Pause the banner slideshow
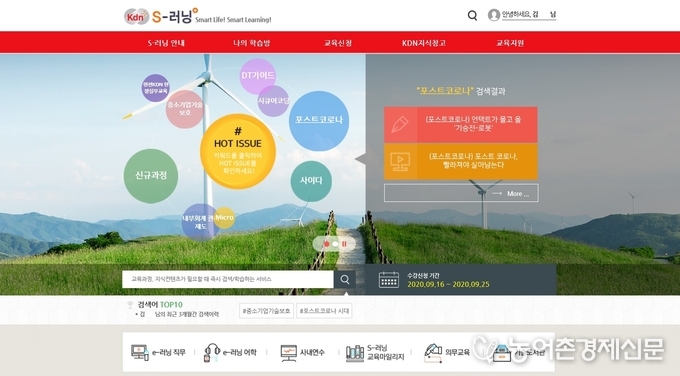 pos(344,244)
